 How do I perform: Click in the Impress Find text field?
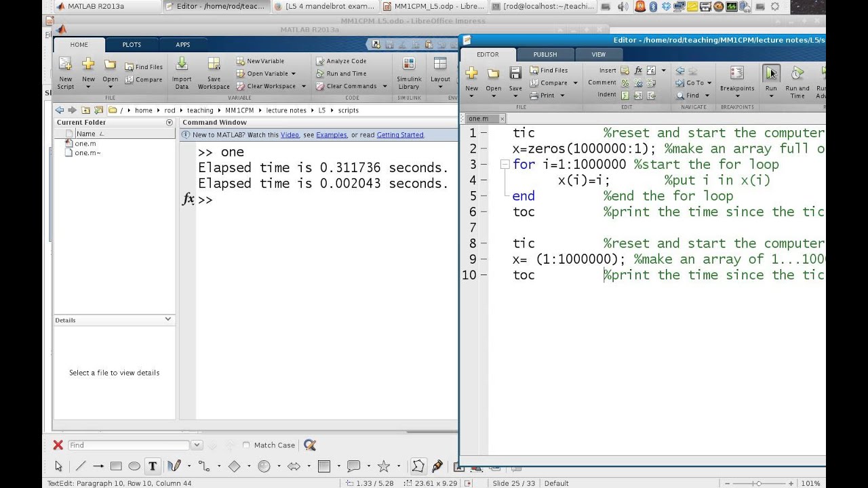pyautogui.click(x=128, y=445)
